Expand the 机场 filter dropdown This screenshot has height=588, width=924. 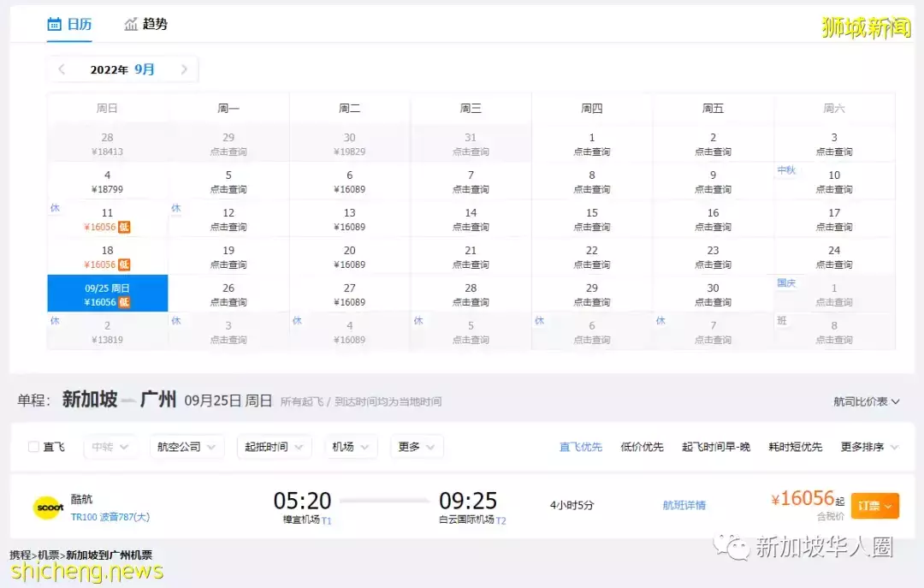pyautogui.click(x=350, y=446)
